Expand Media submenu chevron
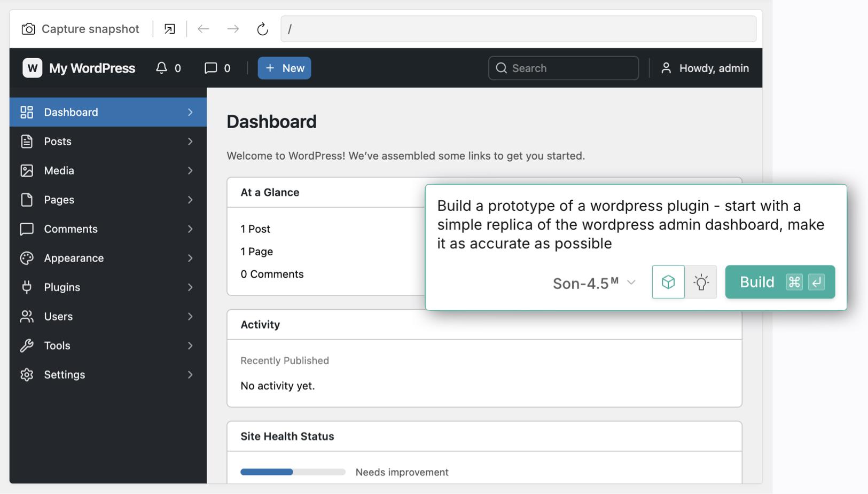 (x=190, y=170)
